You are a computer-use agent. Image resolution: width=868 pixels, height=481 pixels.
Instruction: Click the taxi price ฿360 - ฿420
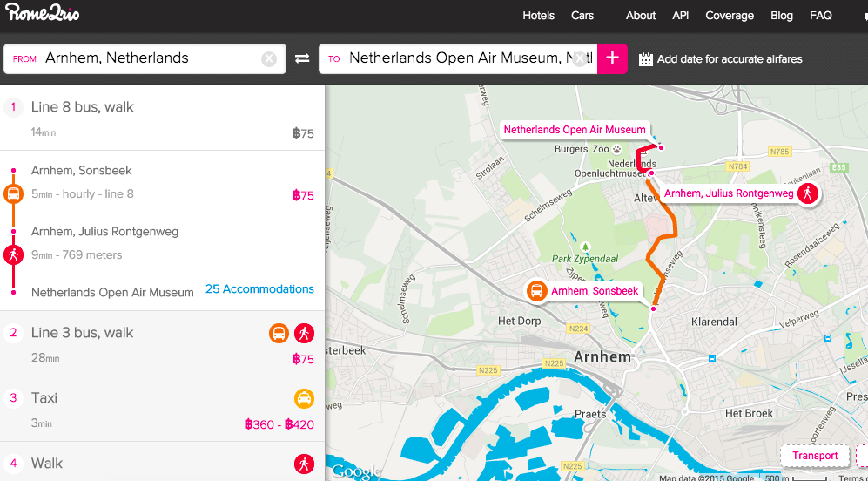click(279, 425)
